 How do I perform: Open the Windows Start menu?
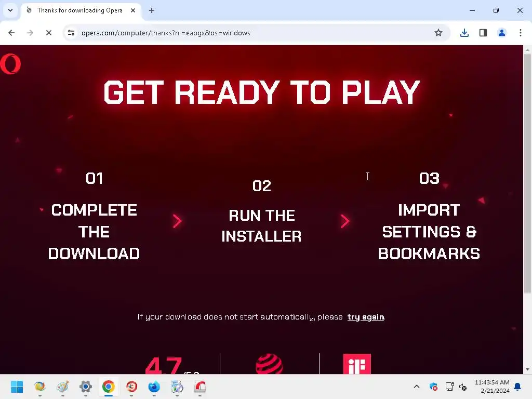pos(17,387)
